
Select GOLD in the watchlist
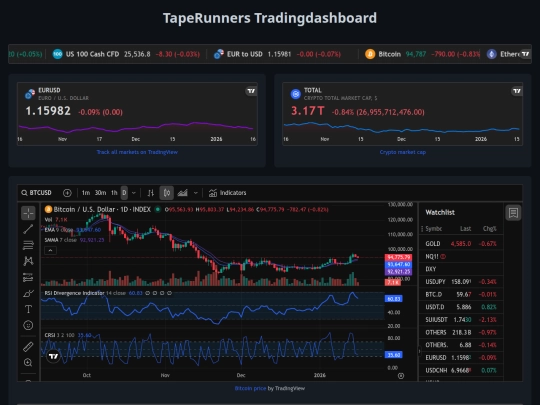[461, 243]
